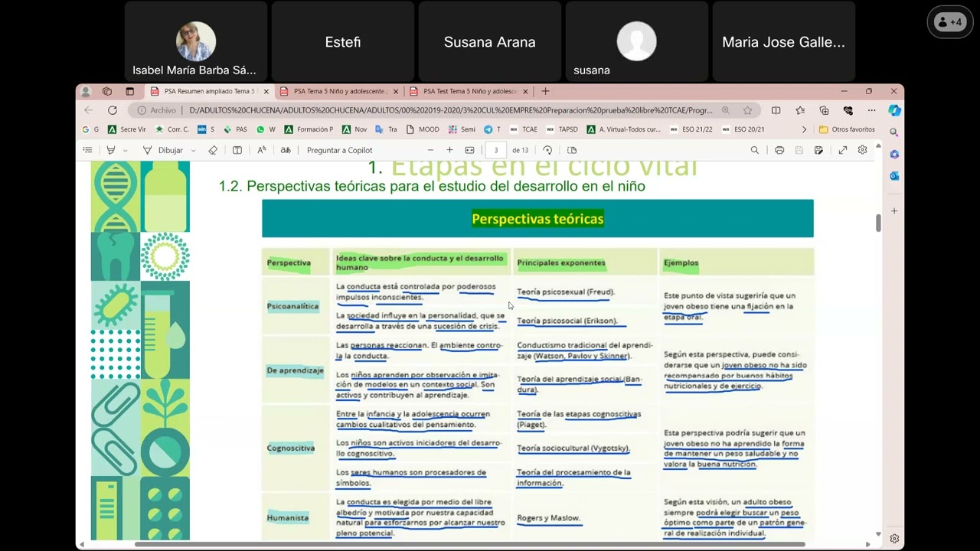
Task: Click save as icon in PDF toolbar
Action: (x=818, y=150)
